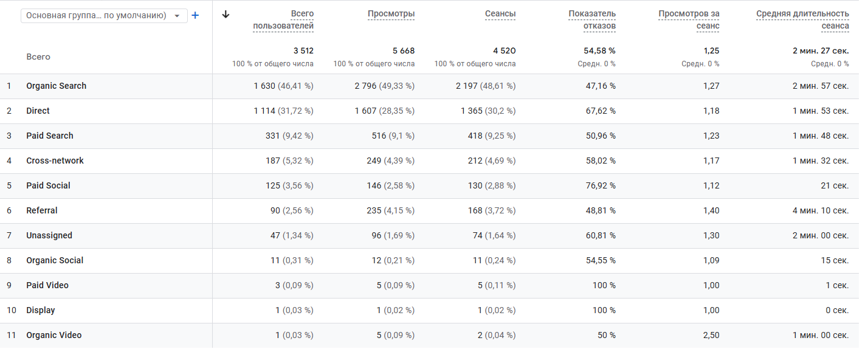This screenshot has width=868, height=349.
Task: Sort by Средняя длительность сеанса column
Action: [x=802, y=19]
